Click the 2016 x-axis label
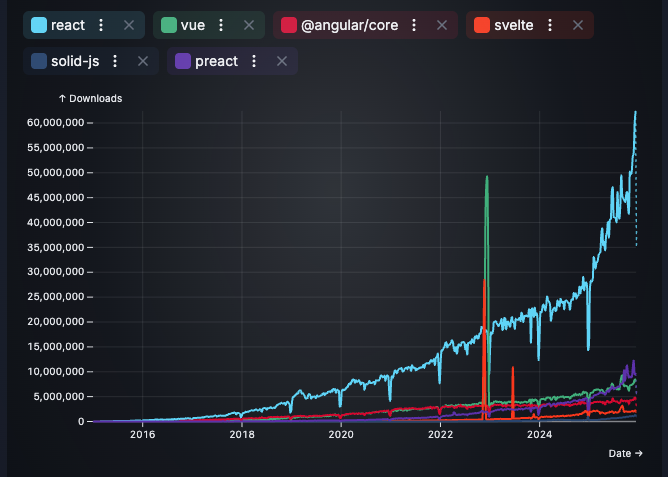This screenshot has width=668, height=477. click(143, 434)
